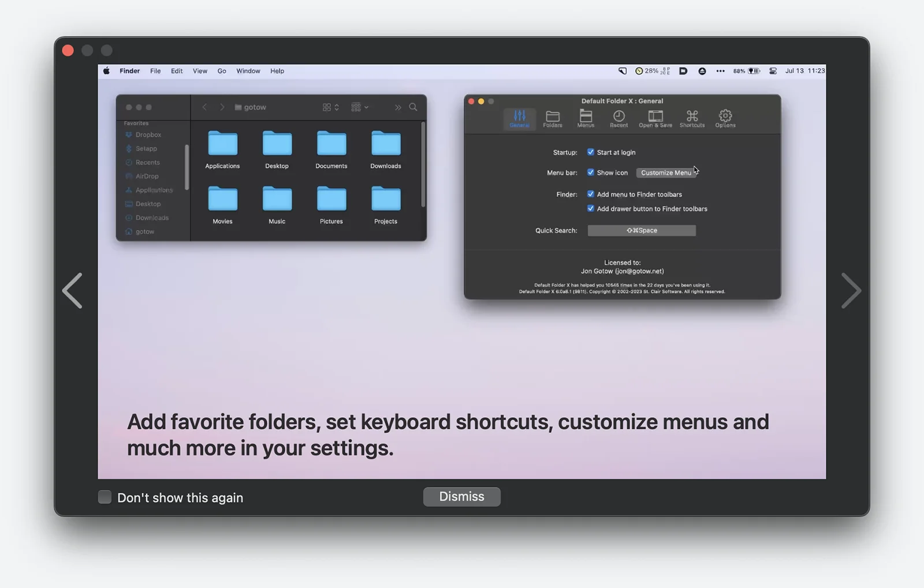Click the 88% battery indicator

pyautogui.click(x=747, y=71)
